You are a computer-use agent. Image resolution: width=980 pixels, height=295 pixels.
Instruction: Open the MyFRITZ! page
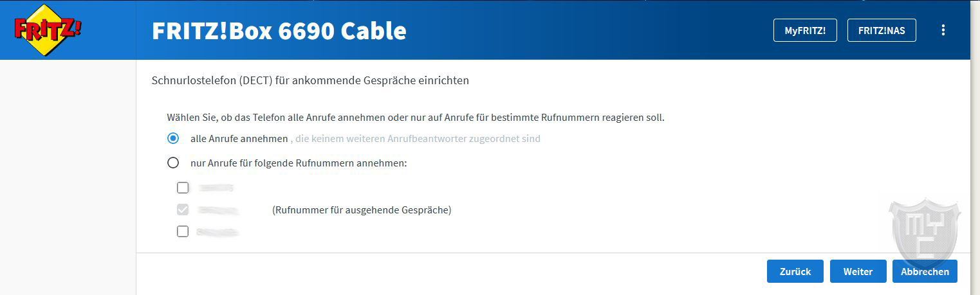805,30
